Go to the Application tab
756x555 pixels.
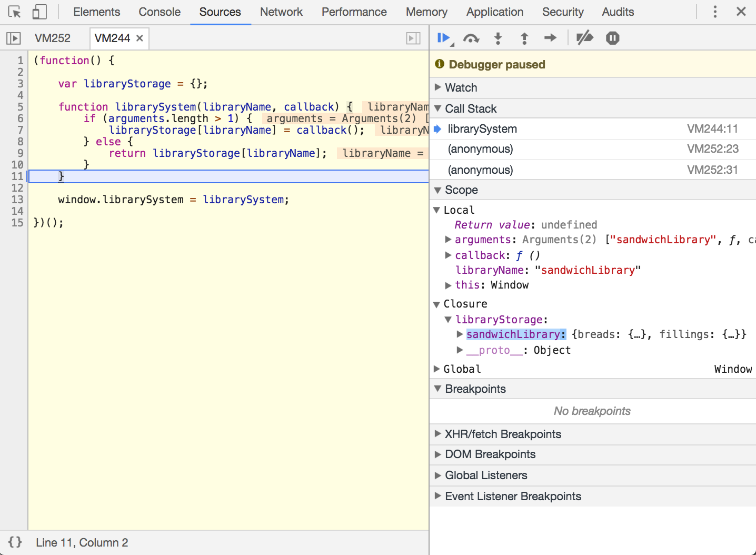[x=495, y=12]
